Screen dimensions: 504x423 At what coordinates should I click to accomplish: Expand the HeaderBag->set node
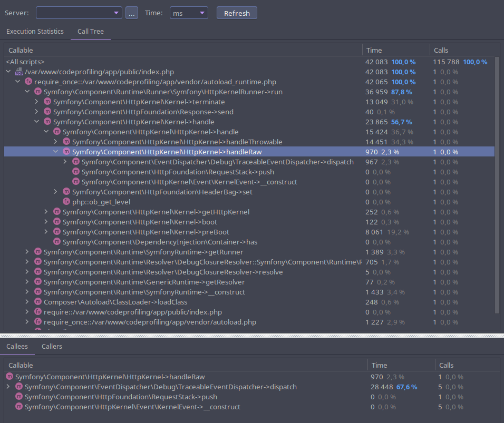tap(55, 191)
